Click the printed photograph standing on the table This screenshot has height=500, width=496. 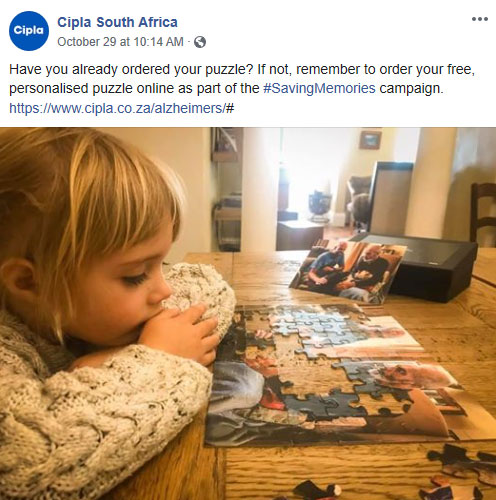348,272
